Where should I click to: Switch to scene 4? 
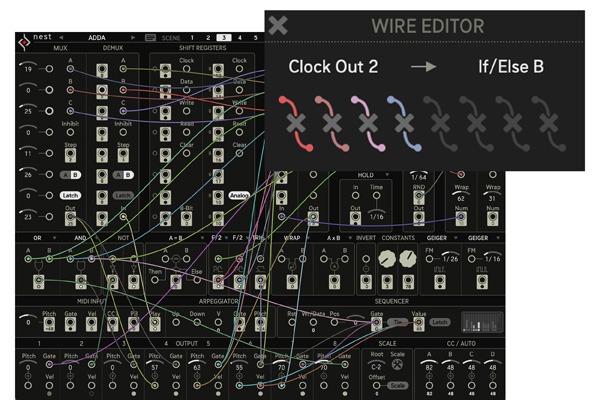tap(240, 37)
